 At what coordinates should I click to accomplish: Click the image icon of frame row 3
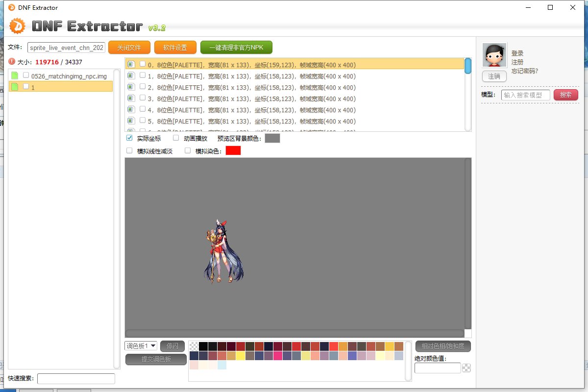[131, 98]
